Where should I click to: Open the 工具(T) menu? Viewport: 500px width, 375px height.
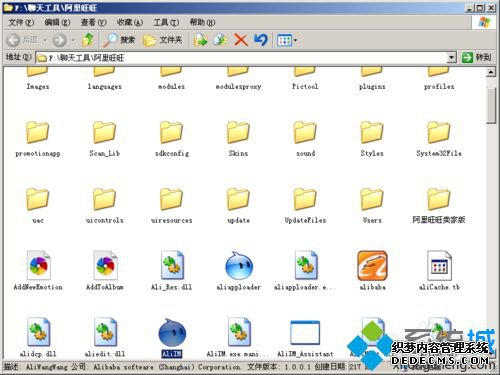pyautogui.click(x=166, y=22)
